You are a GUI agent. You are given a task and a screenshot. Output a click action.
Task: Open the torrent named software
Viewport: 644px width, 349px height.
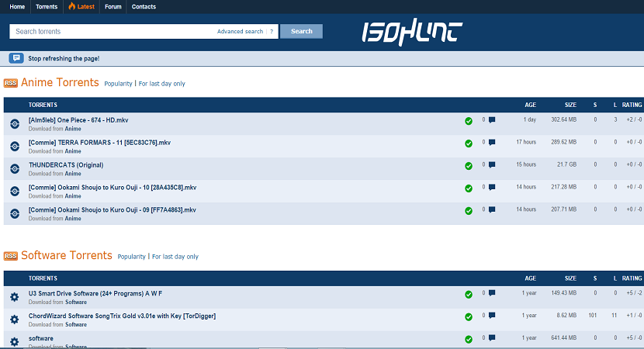coord(40,339)
